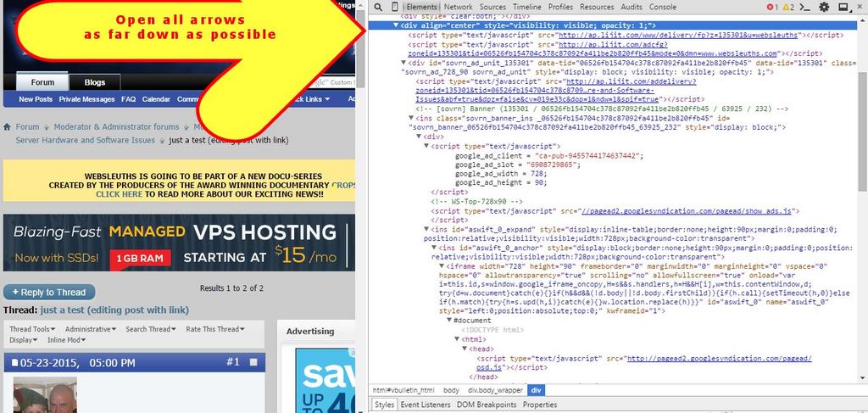Click the Reply to Thread button

click(x=49, y=292)
